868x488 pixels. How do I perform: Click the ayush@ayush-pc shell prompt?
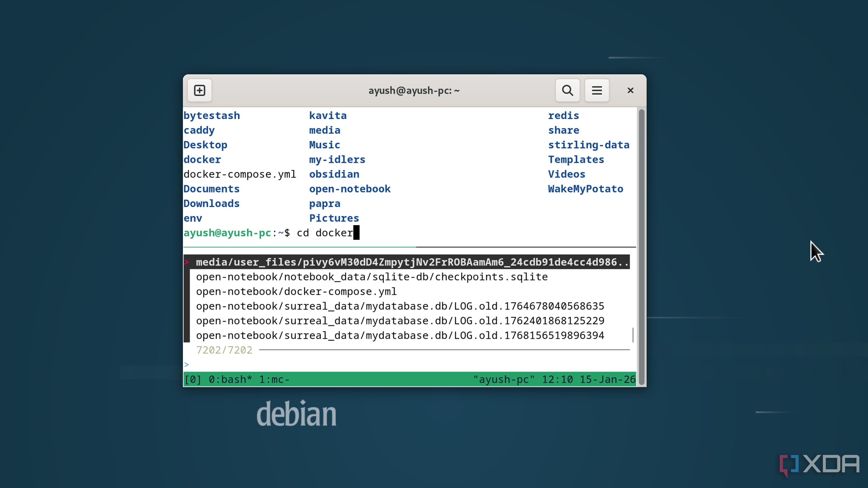coord(236,233)
